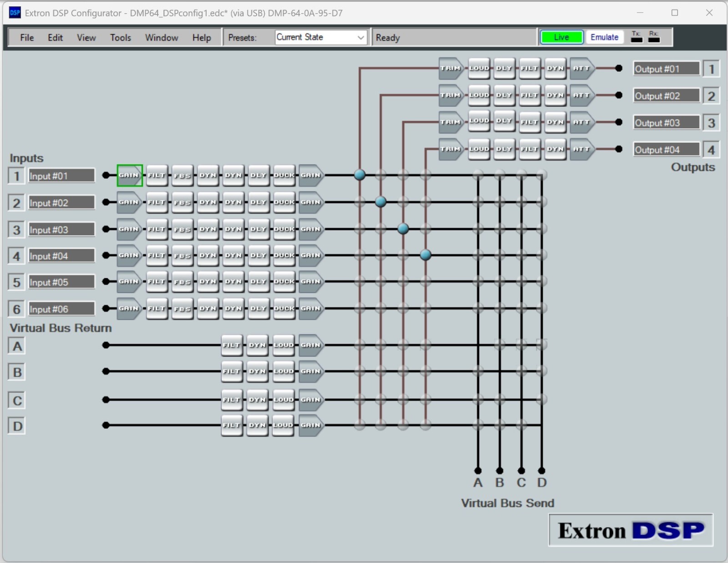Open the Window menu
Image resolution: width=728 pixels, height=563 pixels.
click(x=162, y=38)
